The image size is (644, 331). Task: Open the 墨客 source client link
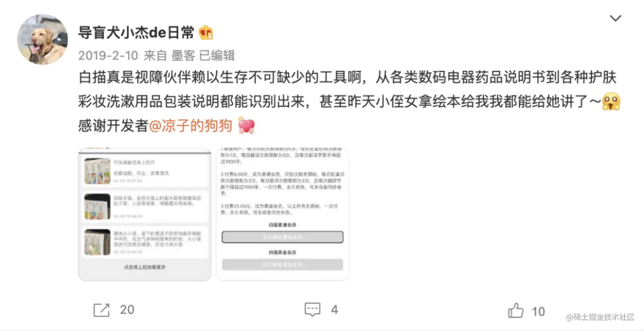coord(183,55)
